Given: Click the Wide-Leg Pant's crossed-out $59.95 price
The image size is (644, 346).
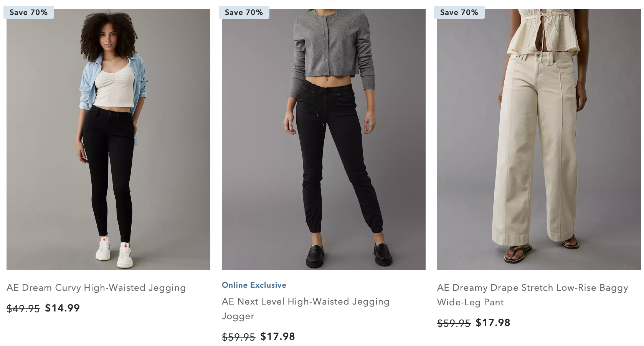Looking at the screenshot, I should [454, 323].
